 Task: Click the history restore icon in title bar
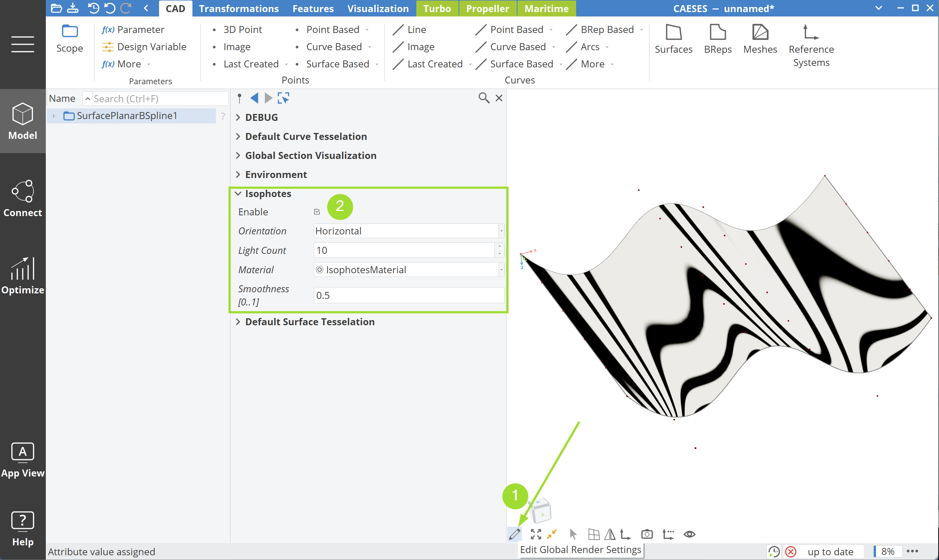pyautogui.click(x=93, y=8)
